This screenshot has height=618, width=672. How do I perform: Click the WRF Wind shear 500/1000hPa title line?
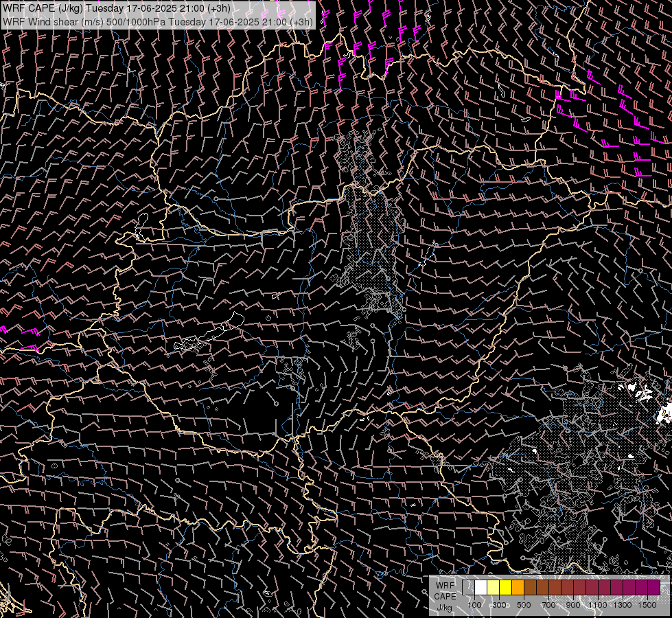click(158, 22)
